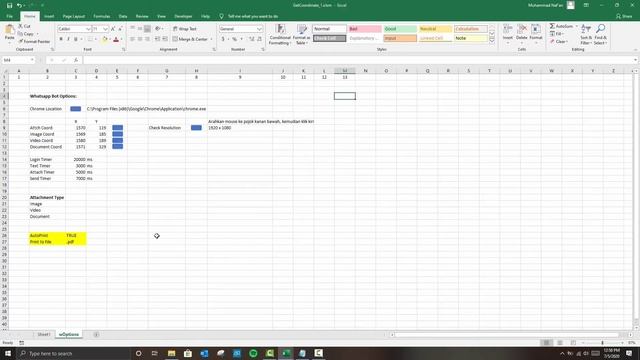Undo the last action
Screen dimensions: 640x360
pos(19,5)
